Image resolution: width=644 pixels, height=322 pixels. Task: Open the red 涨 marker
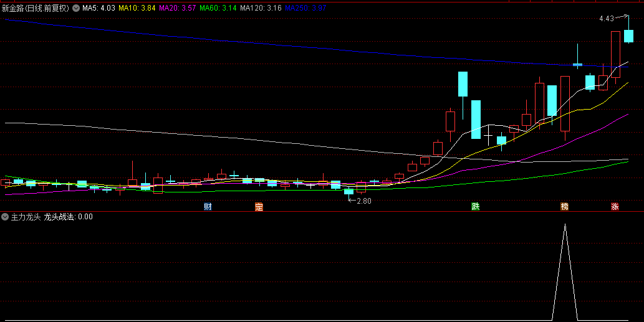[x=615, y=206]
